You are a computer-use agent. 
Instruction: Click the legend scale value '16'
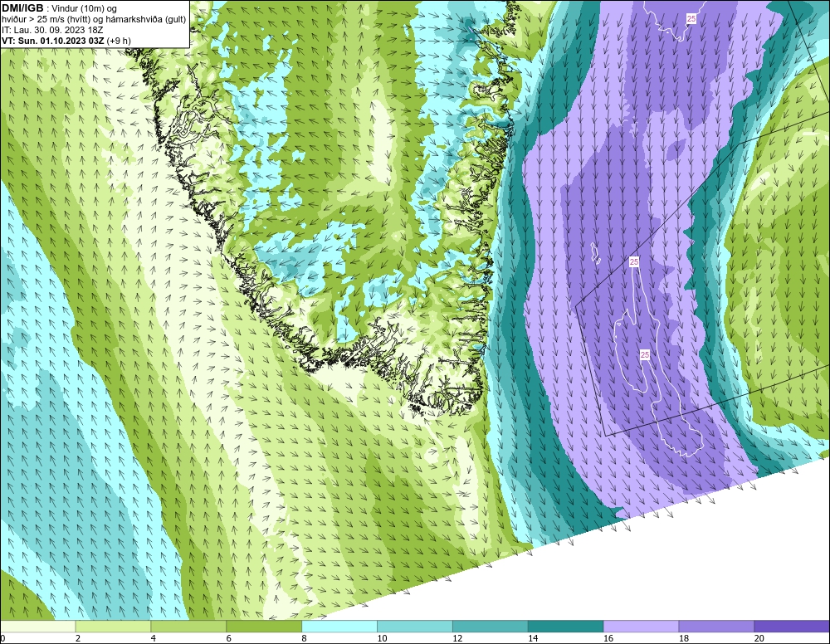point(608,639)
